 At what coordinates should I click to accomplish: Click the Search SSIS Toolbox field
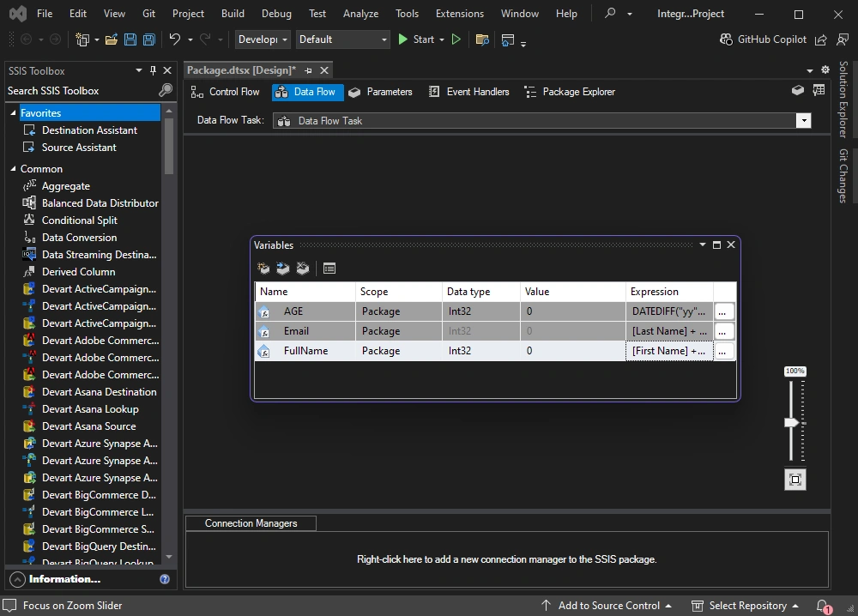(82, 91)
